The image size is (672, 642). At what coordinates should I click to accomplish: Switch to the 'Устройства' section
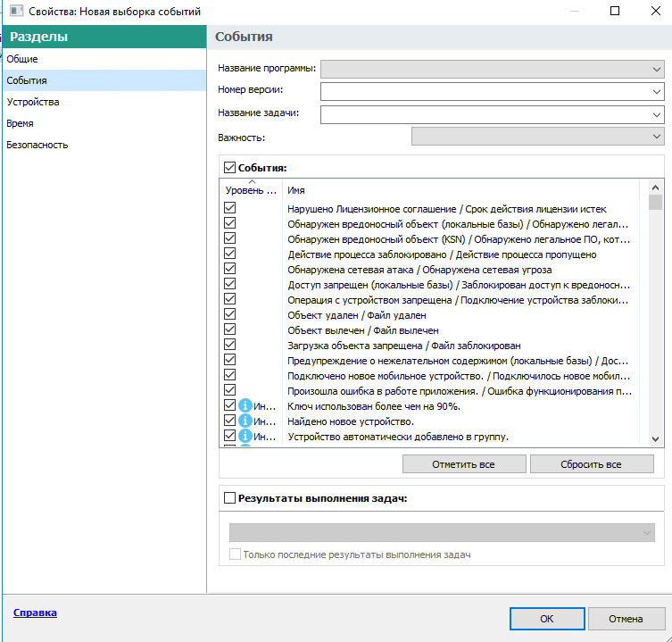point(33,102)
